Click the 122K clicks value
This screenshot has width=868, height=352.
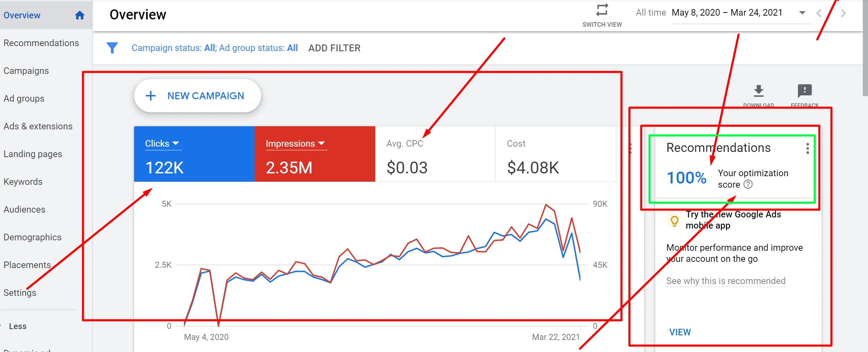coord(165,168)
